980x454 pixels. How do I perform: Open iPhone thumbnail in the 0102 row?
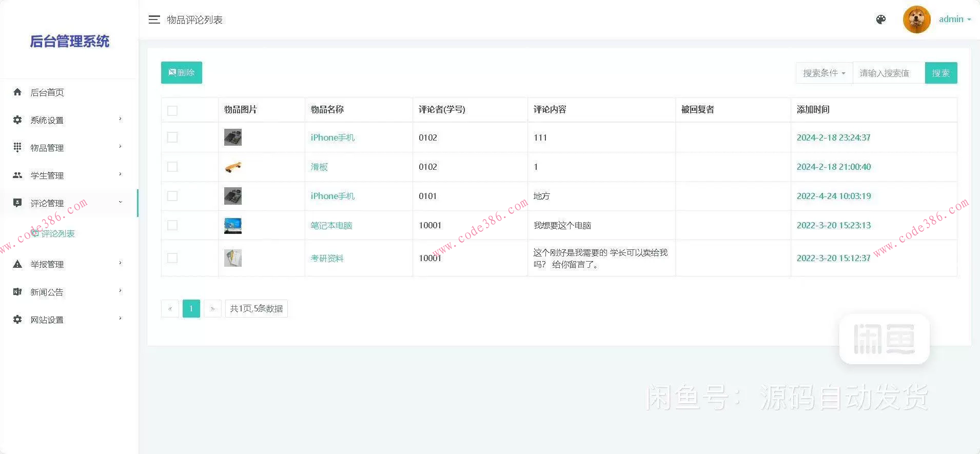(233, 137)
